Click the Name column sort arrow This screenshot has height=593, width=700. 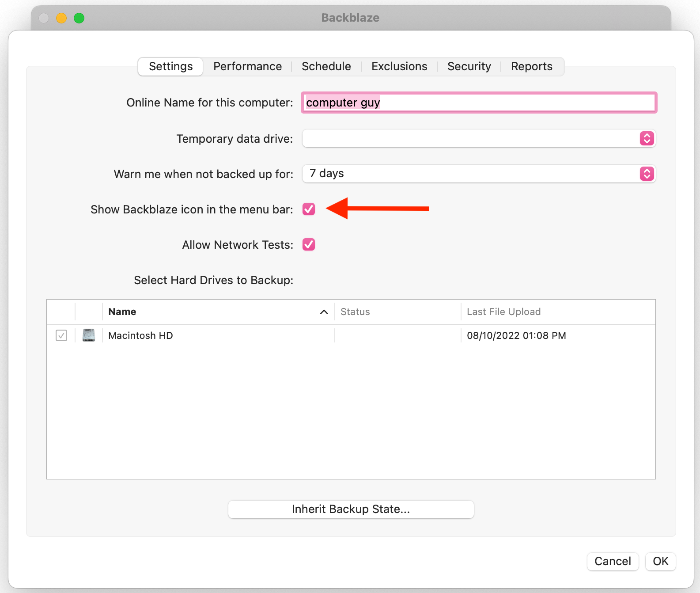[x=324, y=312]
